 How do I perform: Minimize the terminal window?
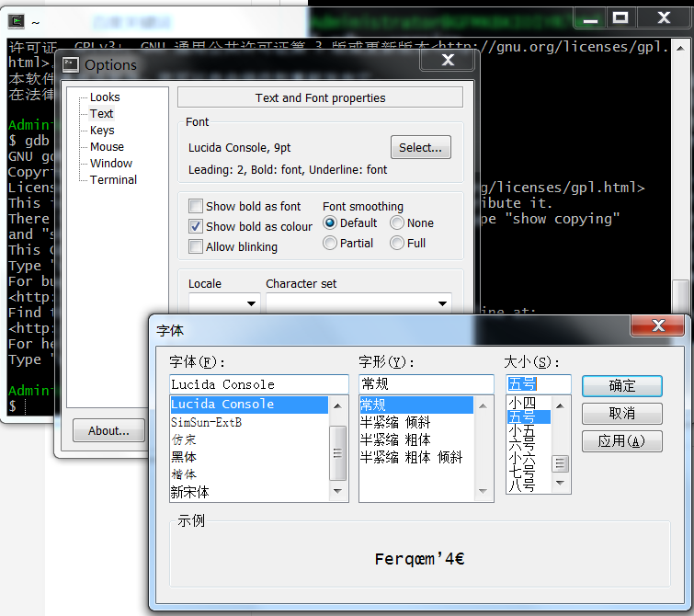click(590, 18)
